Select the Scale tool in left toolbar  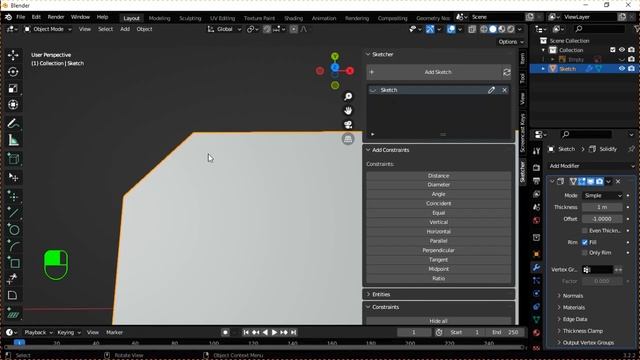point(13,89)
